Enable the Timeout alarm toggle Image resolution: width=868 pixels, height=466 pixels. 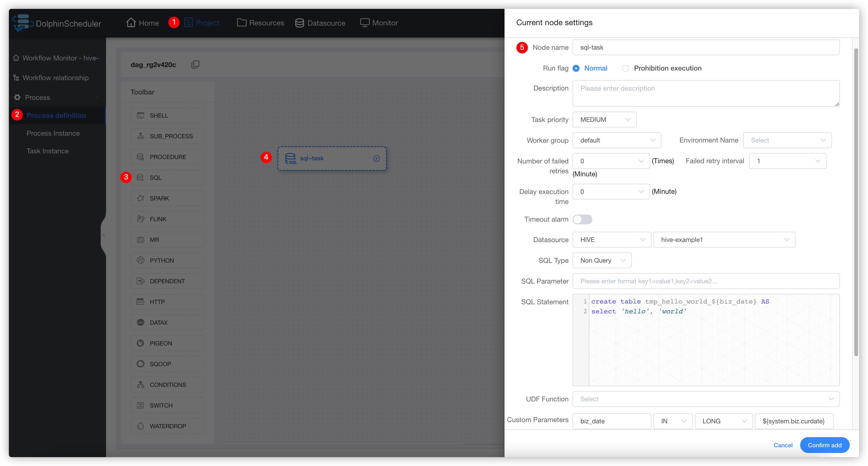[582, 219]
